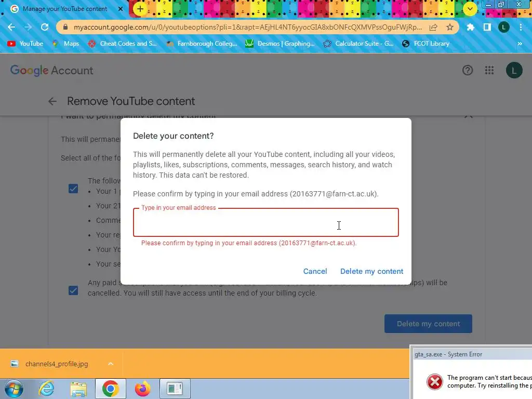Select the Manage your YouTube content tab

[x=65, y=9]
